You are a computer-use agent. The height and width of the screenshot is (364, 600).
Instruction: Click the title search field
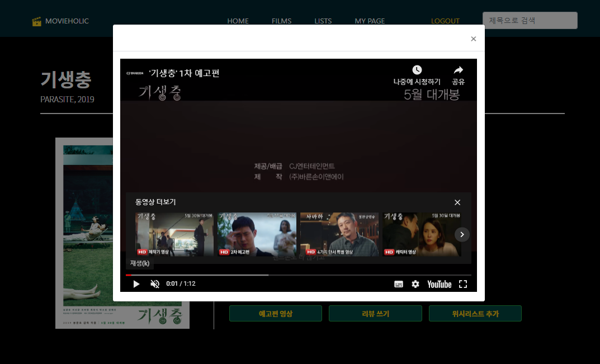[530, 20]
